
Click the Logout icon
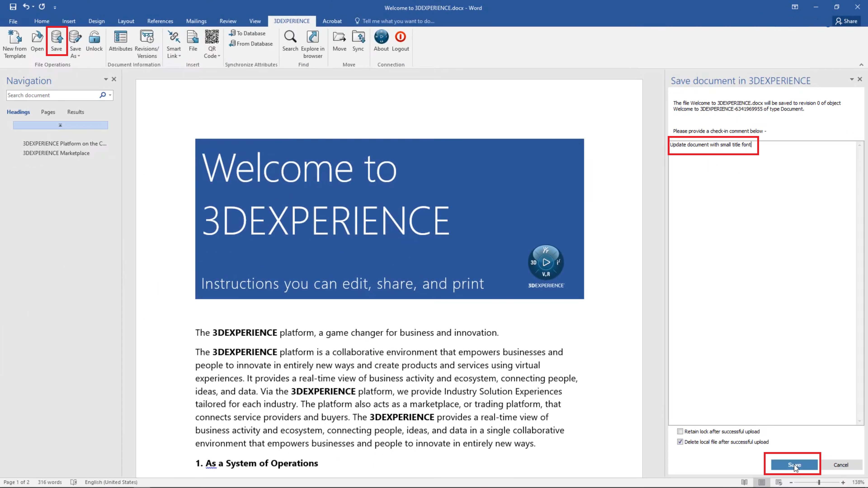[400, 37]
